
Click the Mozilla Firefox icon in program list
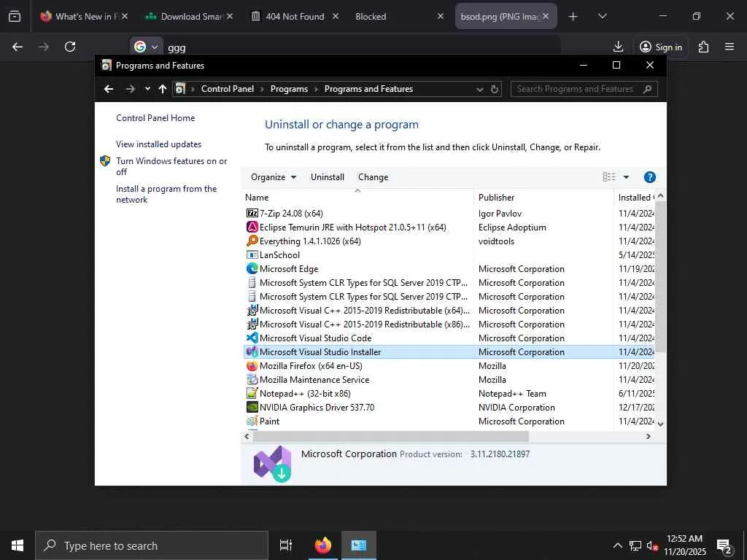(252, 366)
